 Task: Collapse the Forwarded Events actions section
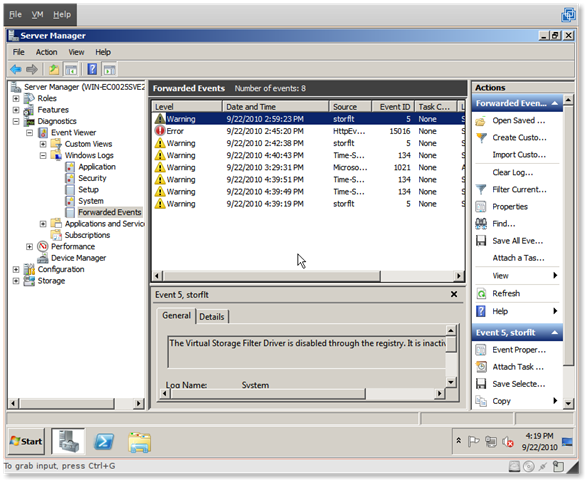[x=555, y=103]
